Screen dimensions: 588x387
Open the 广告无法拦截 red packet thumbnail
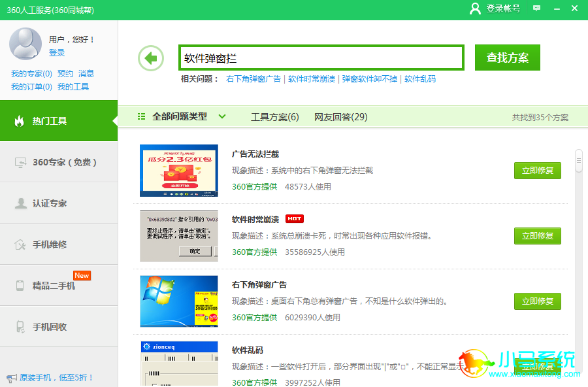click(179, 171)
